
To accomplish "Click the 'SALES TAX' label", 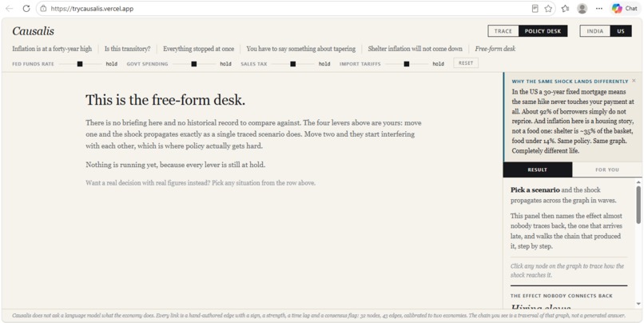I will coord(254,64).
